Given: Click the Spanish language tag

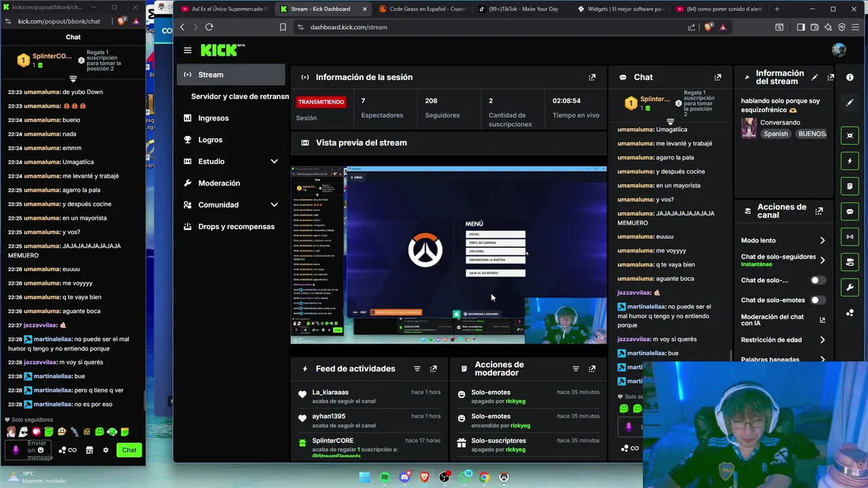Looking at the screenshot, I should click(x=776, y=134).
